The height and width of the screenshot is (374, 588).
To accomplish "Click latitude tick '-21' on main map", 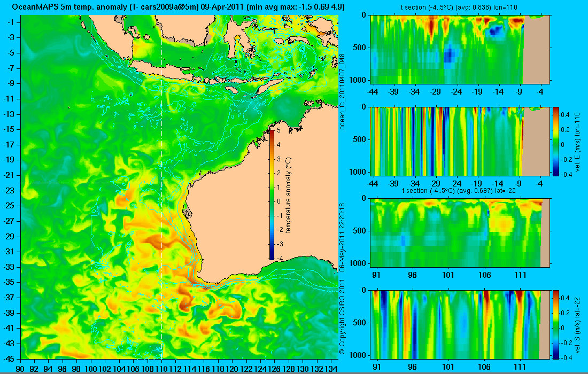I will point(9,175).
